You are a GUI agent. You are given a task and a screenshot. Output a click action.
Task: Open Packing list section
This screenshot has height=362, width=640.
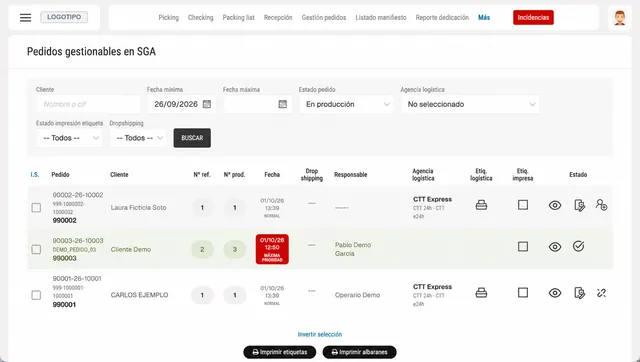238,18
